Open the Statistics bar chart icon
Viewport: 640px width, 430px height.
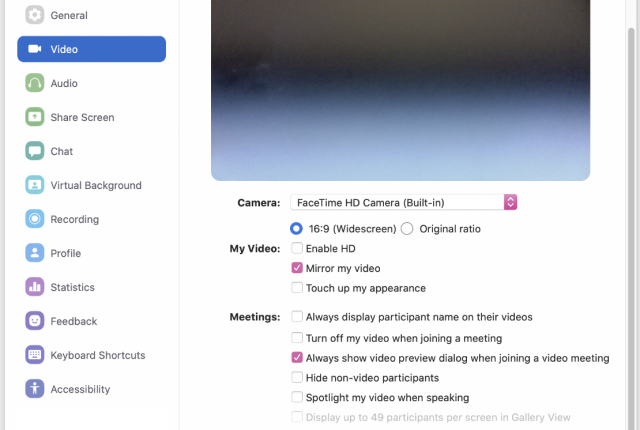point(35,287)
